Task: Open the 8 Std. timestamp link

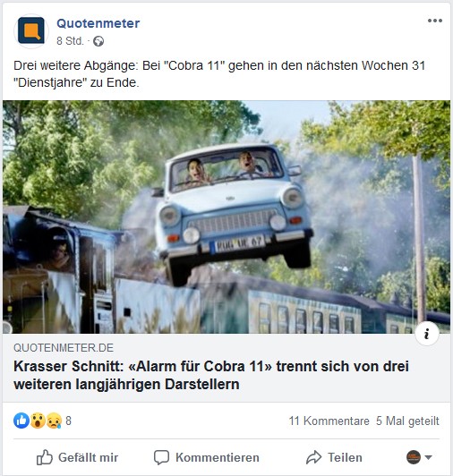Action: 70,41
